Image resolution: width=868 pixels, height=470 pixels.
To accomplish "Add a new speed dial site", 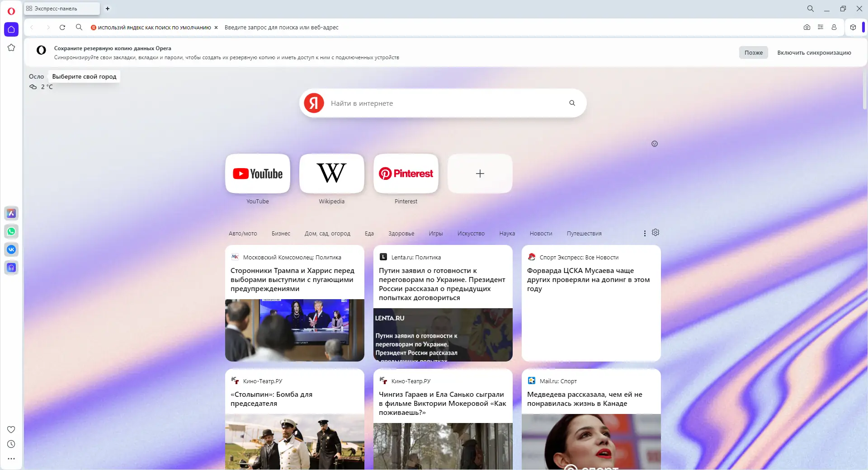I will [x=480, y=174].
